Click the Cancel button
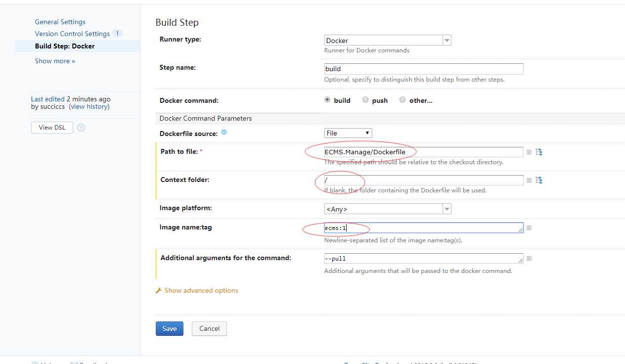 click(209, 328)
